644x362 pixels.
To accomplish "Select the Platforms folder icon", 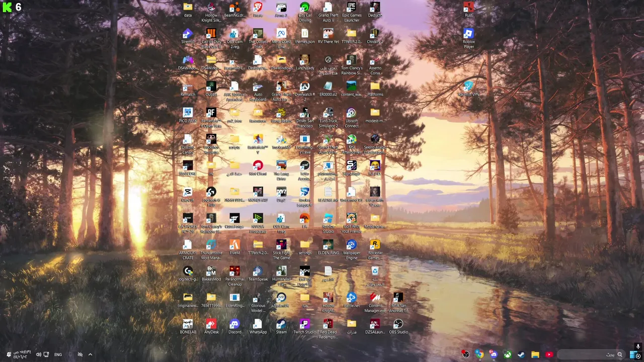I will [375, 89].
